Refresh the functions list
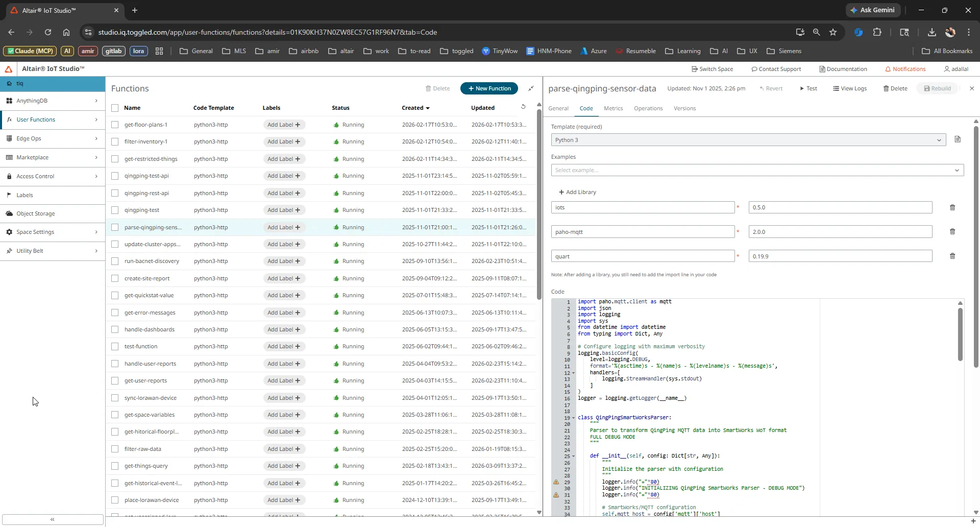Image resolution: width=980 pixels, height=527 pixels. 523,107
